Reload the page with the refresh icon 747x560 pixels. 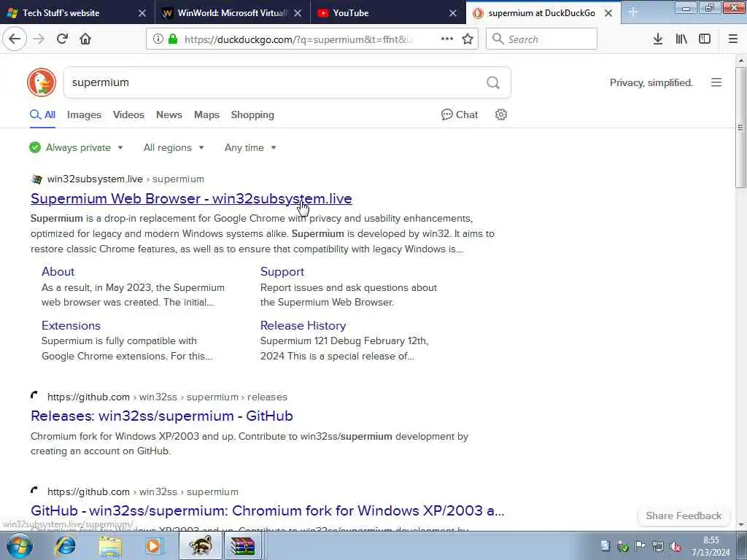tap(62, 39)
